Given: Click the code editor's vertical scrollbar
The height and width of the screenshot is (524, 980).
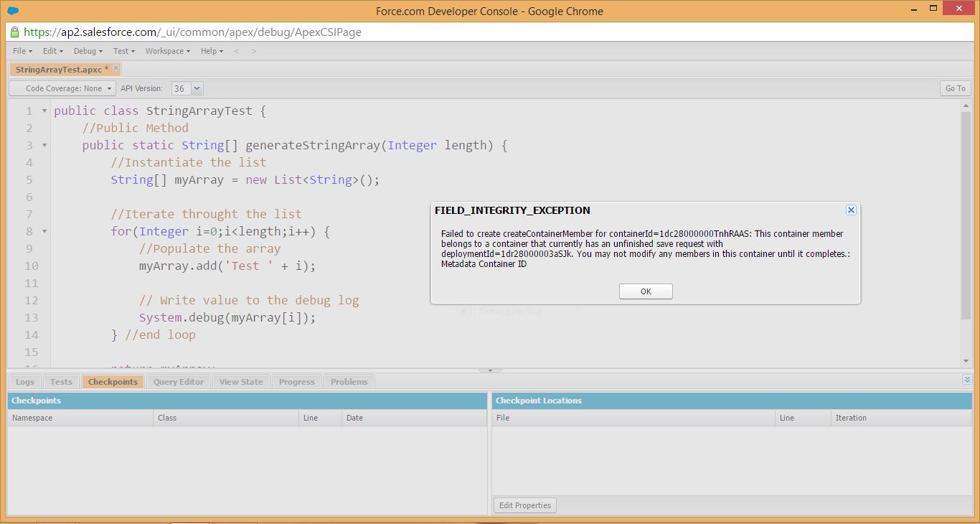Looking at the screenshot, I should [x=966, y=215].
